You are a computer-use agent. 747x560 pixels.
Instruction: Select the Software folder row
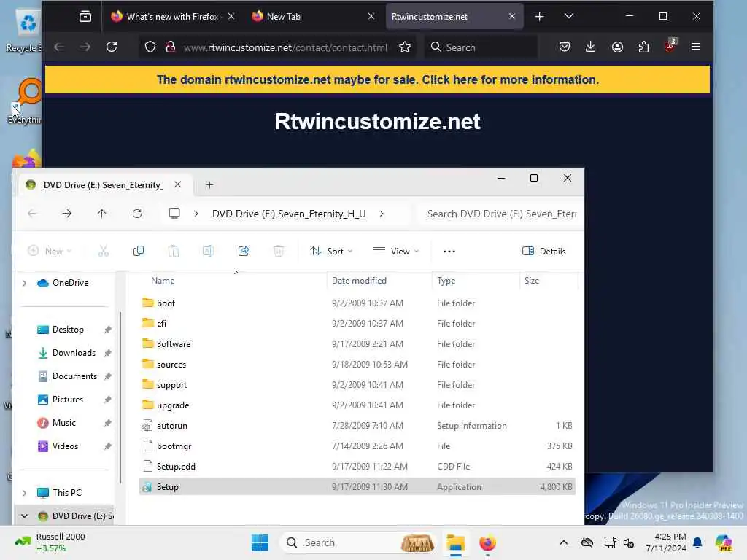click(x=357, y=344)
